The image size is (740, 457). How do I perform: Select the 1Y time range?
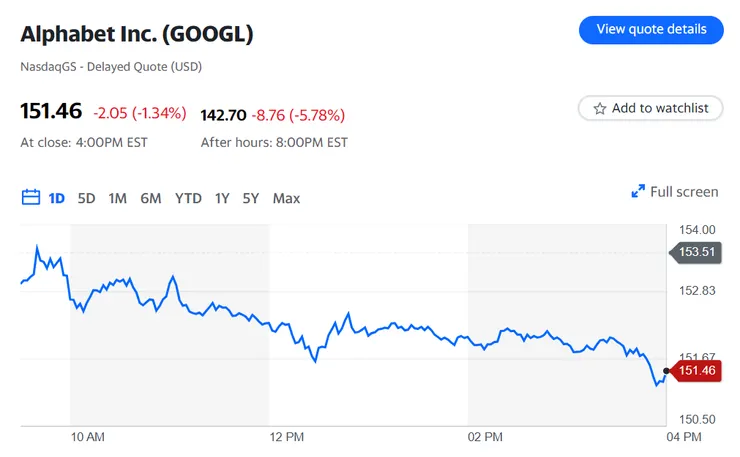pos(222,198)
